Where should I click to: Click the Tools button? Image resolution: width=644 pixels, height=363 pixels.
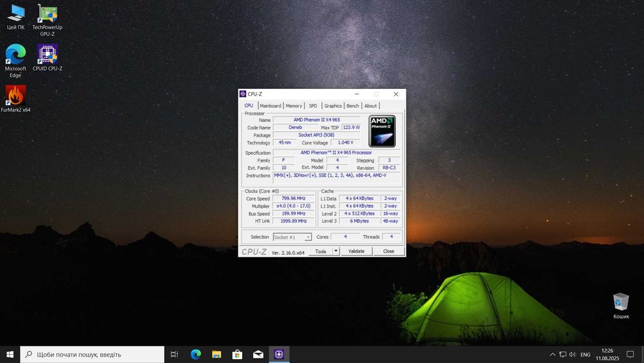point(320,251)
